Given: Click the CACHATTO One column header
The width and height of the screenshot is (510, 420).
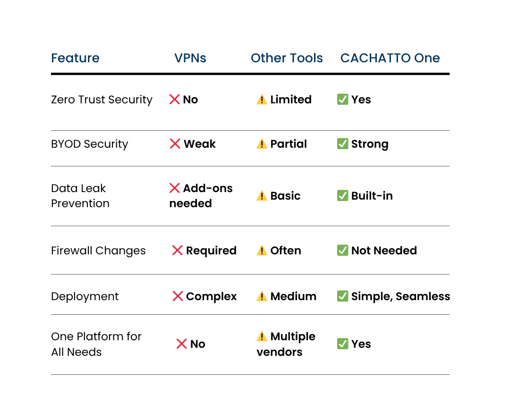Looking at the screenshot, I should point(390,58).
